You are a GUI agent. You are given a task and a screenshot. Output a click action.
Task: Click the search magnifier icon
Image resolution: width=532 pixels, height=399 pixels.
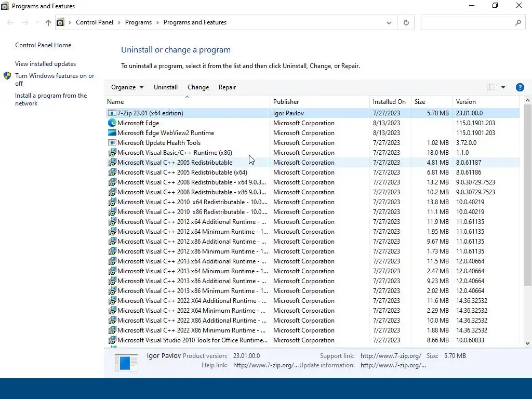[x=518, y=22]
